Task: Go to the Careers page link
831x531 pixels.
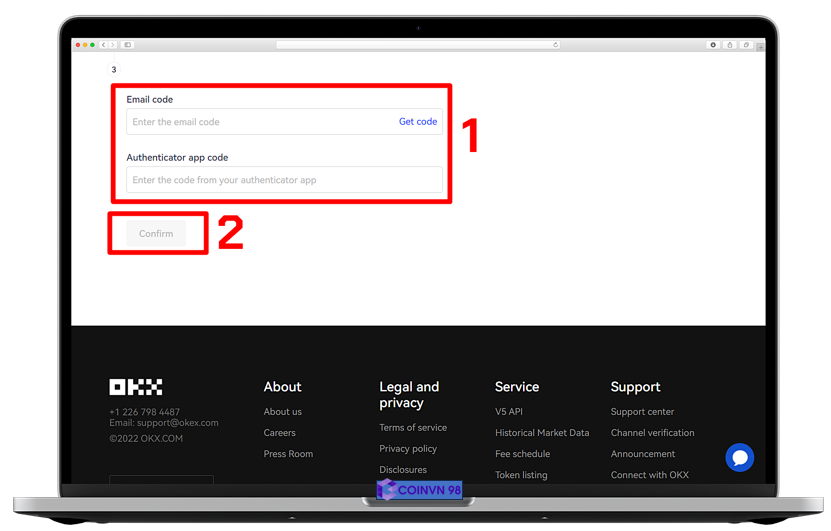Action: pos(279,433)
